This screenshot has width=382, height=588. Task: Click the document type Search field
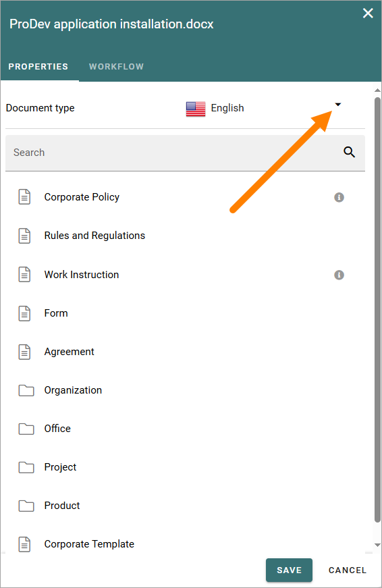tap(185, 153)
